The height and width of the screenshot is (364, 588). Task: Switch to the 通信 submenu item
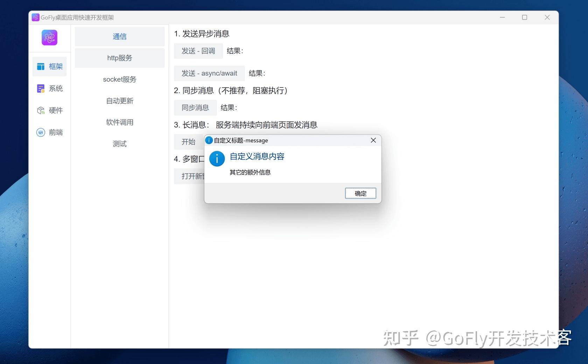pos(119,36)
